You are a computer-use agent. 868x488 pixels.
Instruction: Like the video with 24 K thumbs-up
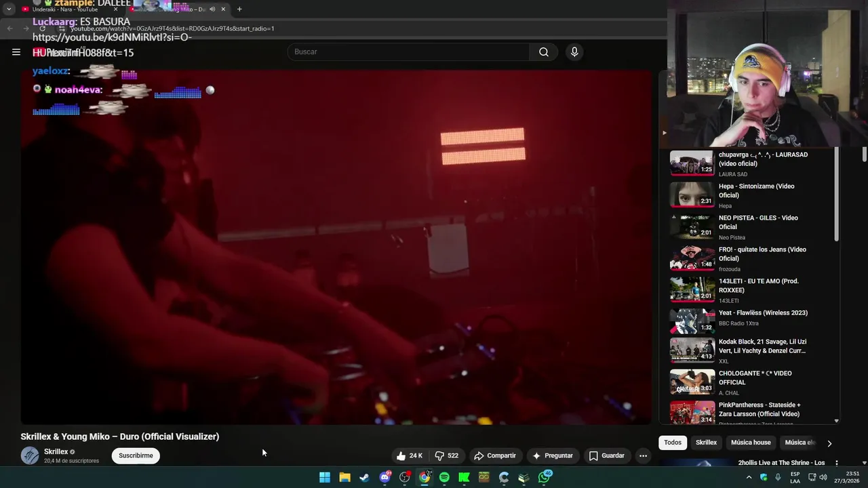tap(410, 455)
